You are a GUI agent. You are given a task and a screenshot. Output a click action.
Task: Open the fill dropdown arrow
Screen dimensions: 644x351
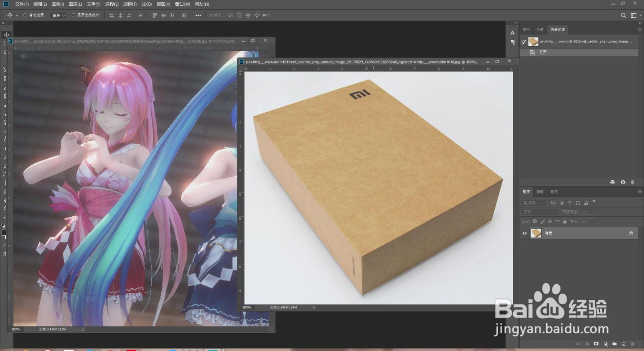[593, 222]
